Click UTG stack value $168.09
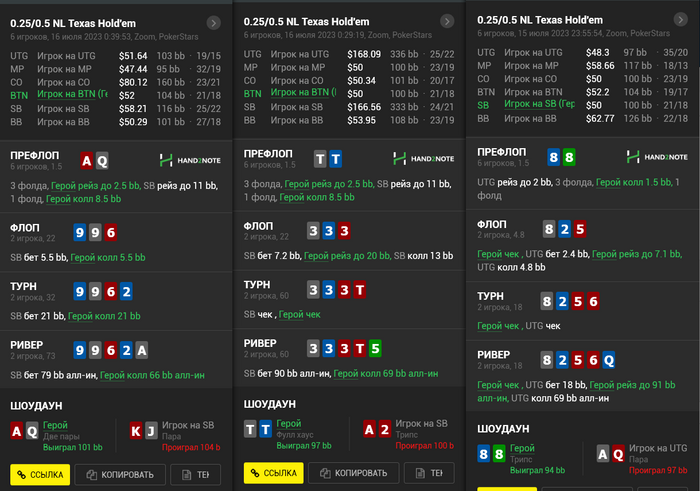This screenshot has height=491, width=700. click(364, 54)
